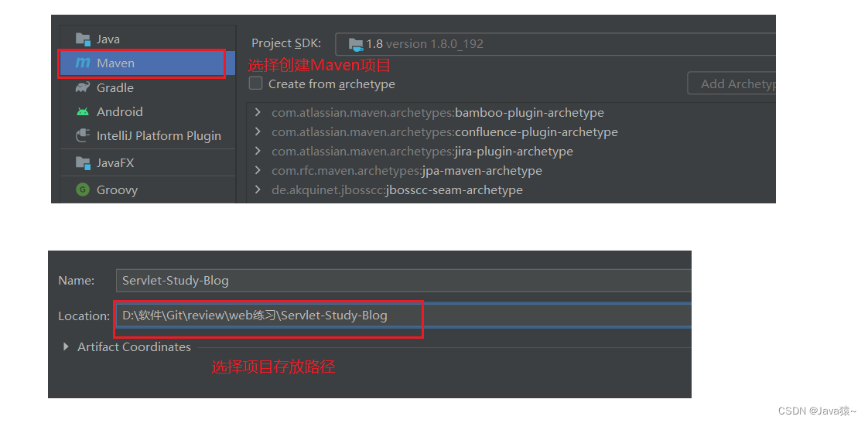Click the Gradle elephant icon
The height and width of the screenshot is (423, 868).
[x=83, y=87]
